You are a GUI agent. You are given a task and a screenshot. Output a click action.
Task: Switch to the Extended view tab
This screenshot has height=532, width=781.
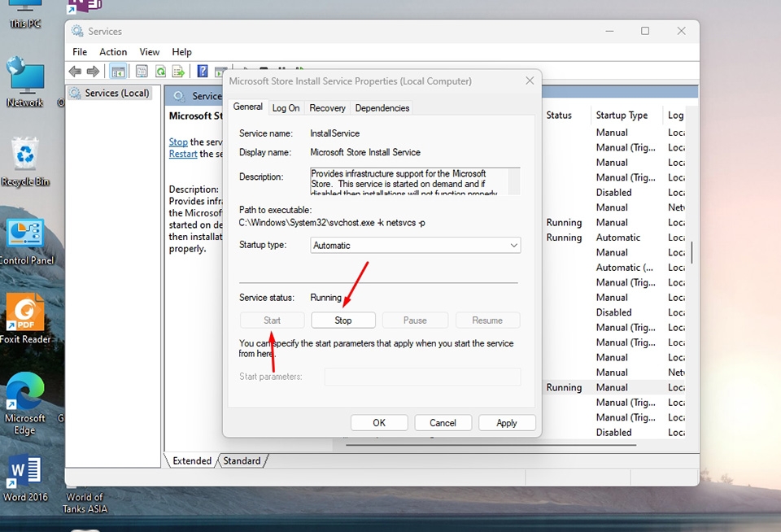192,460
